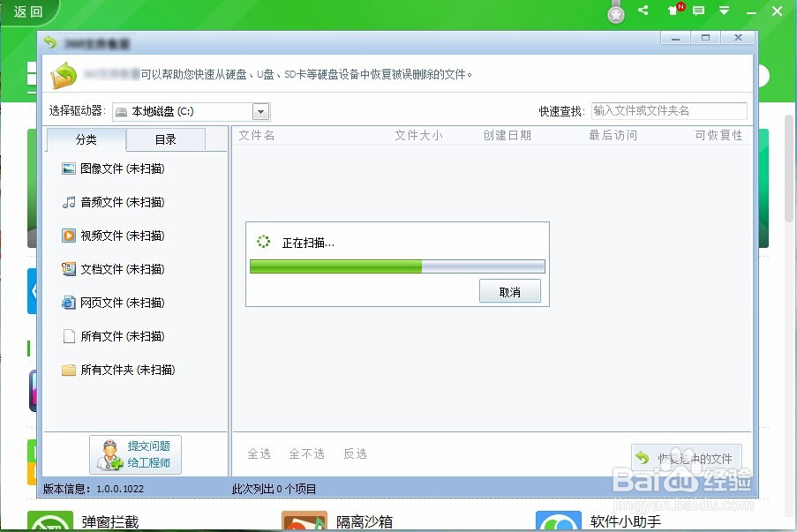Click the 文档文件 category icon
This screenshot has height=532, width=797.
pos(70,269)
